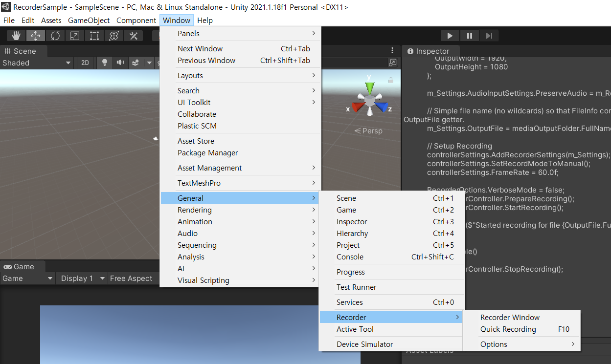Viewport: 611px width, 364px height.
Task: Open Display 1 dropdown
Action: [x=82, y=278]
